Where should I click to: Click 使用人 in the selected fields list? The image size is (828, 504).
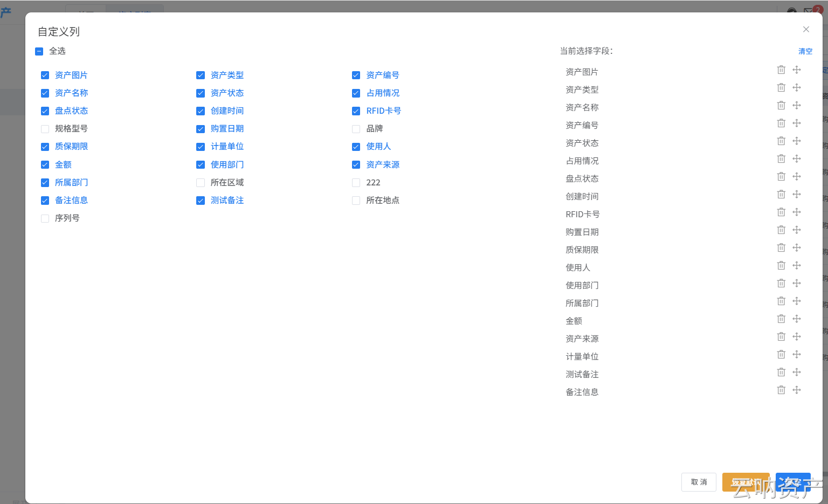click(578, 267)
